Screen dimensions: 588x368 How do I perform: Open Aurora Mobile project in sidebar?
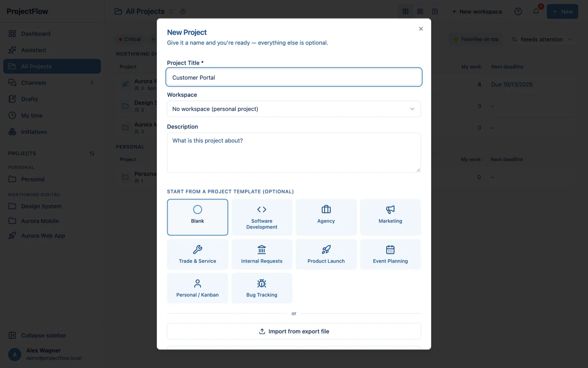tap(52, 221)
